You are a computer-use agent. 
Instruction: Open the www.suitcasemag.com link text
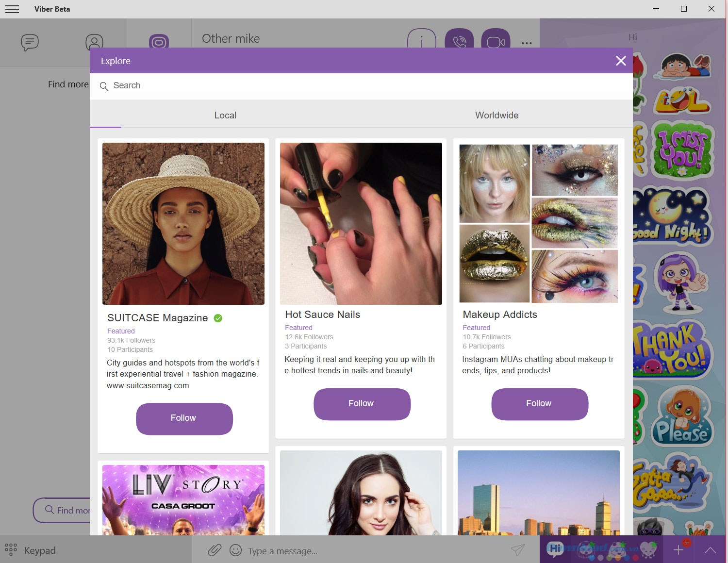[x=148, y=386]
